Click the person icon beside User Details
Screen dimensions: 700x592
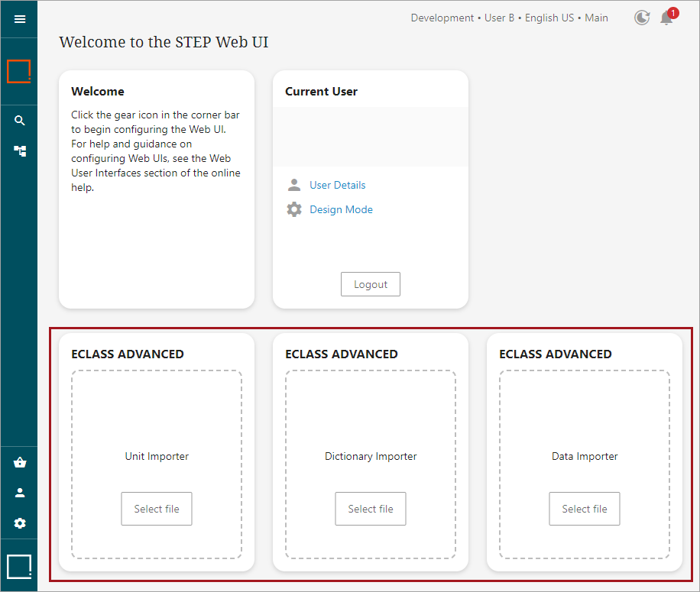click(294, 185)
